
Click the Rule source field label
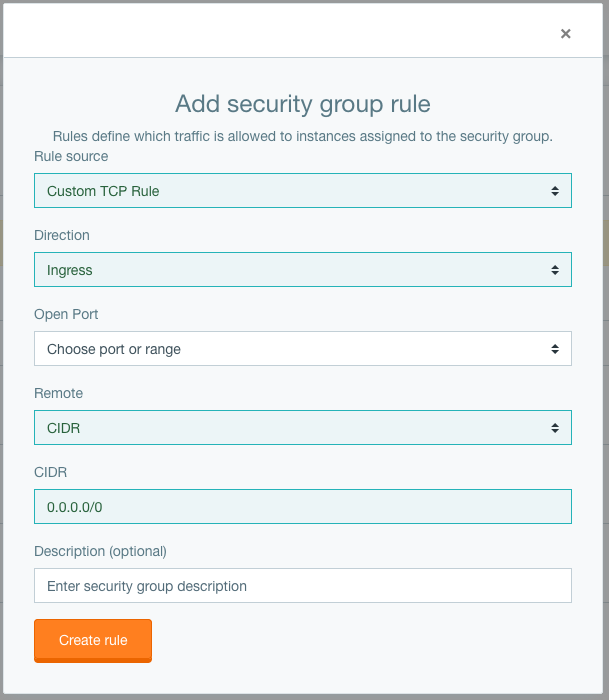coord(71,156)
